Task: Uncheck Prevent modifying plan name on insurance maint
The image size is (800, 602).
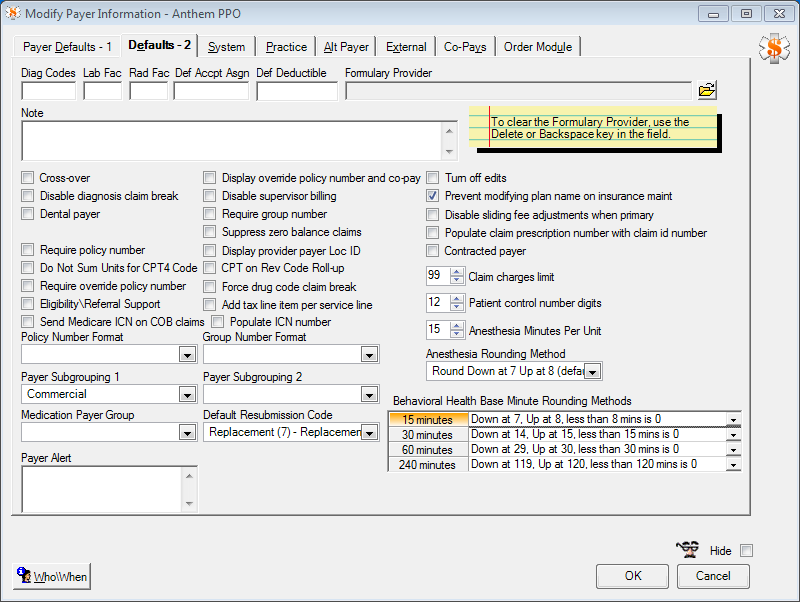Action: [432, 196]
